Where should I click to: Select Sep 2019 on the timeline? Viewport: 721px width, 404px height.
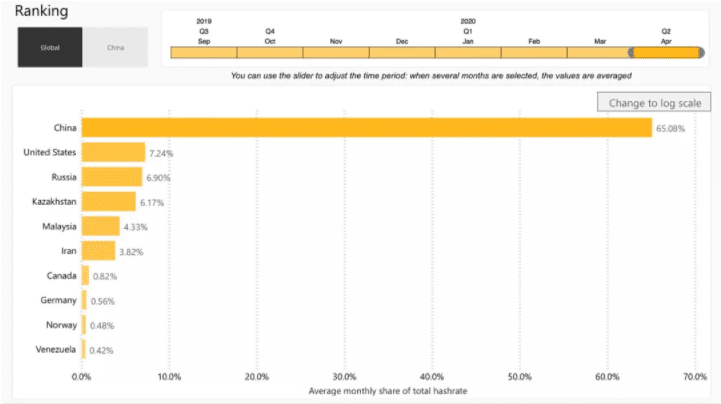[x=204, y=52]
